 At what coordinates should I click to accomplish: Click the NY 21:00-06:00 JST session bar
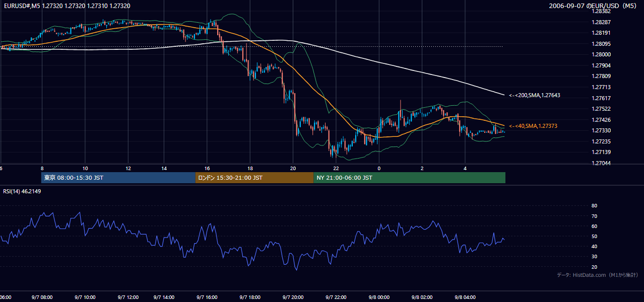pos(409,178)
